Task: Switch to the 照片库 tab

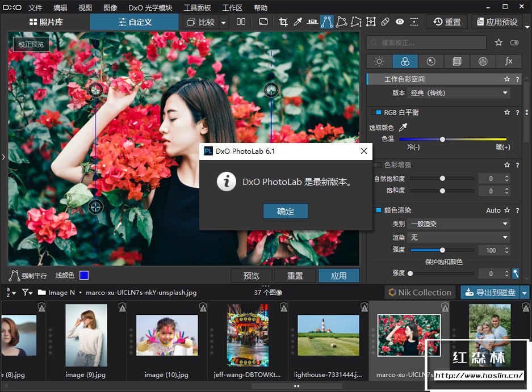Action: pyautogui.click(x=46, y=22)
